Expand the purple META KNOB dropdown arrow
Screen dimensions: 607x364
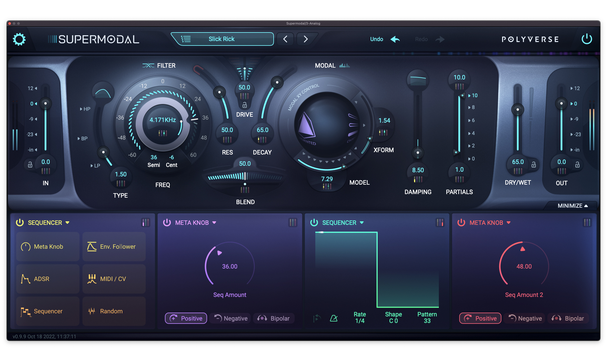(214, 223)
